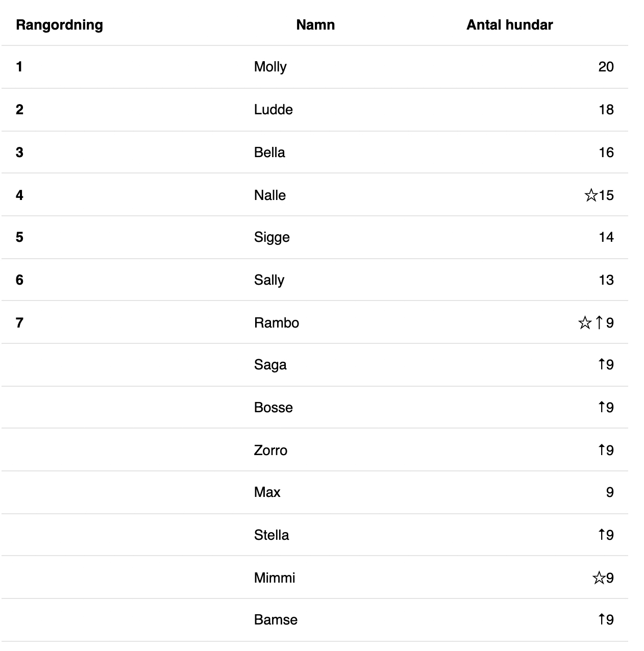The width and height of the screenshot is (644, 651).
Task: Click the up arrow in Bosse's row
Action: (x=602, y=407)
